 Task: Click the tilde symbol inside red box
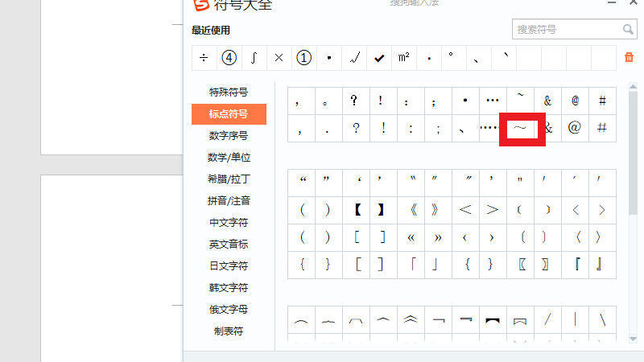coord(521,128)
